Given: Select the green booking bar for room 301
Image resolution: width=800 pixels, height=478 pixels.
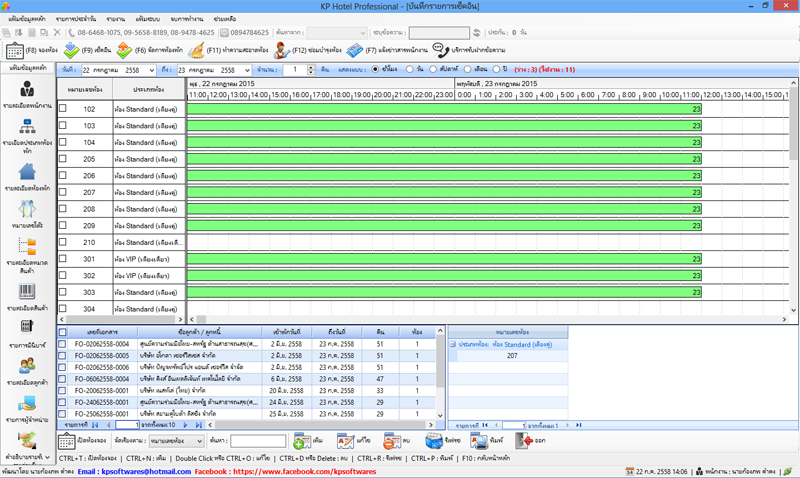Looking at the screenshot, I should click(x=444, y=259).
